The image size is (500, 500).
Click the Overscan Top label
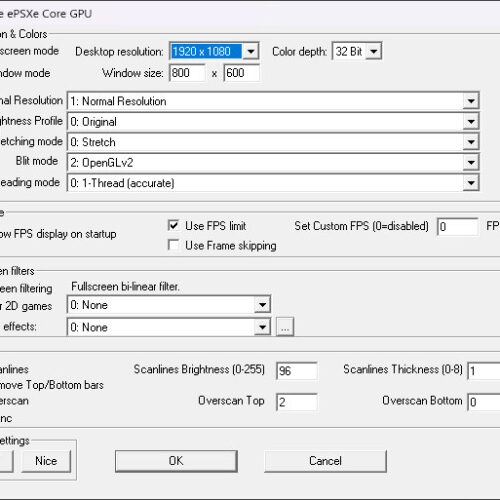pos(231,400)
